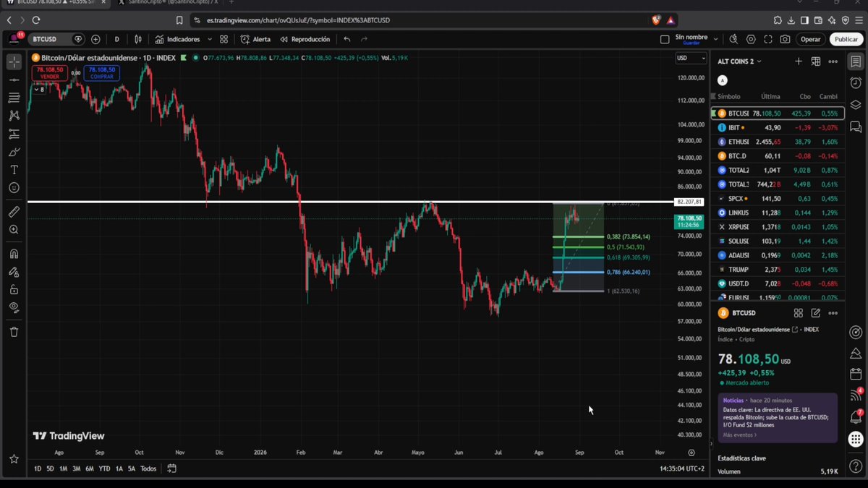Open the USD currency dropdown
The width and height of the screenshot is (868, 488).
point(691,58)
